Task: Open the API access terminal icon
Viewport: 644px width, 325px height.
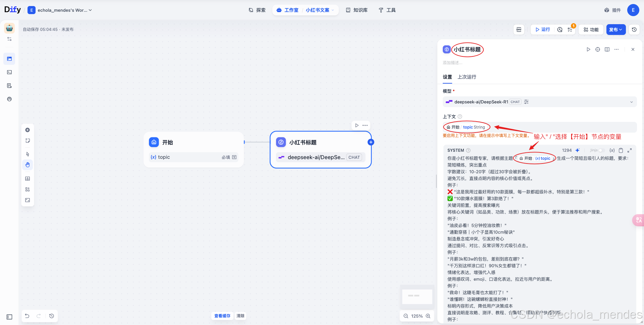Action: pyautogui.click(x=9, y=72)
